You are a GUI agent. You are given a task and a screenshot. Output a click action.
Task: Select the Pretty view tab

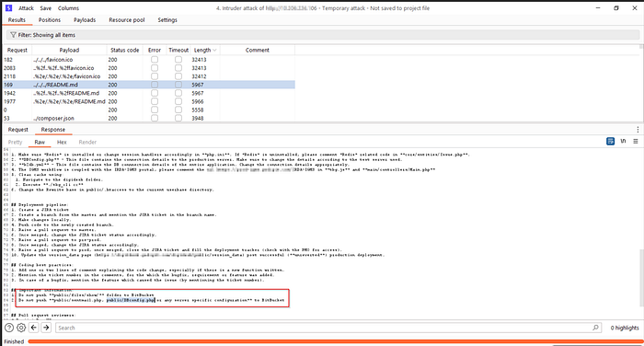click(16, 143)
